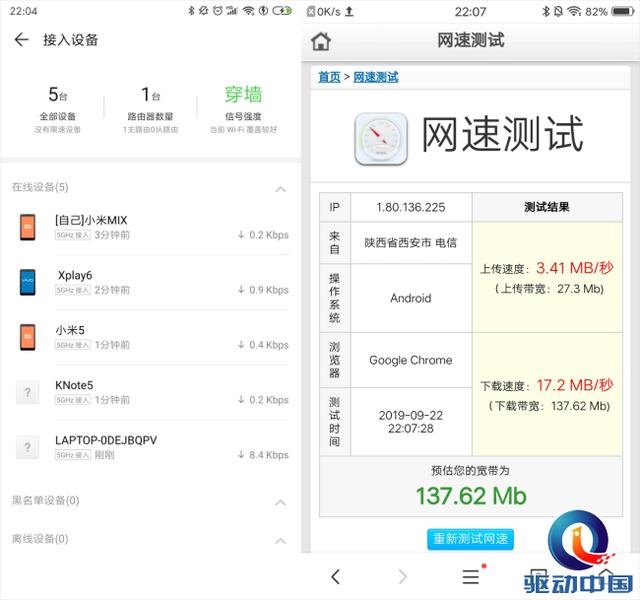640x600 pixels.
Task: Select the IP address 1.80.136.225
Action: point(411,207)
